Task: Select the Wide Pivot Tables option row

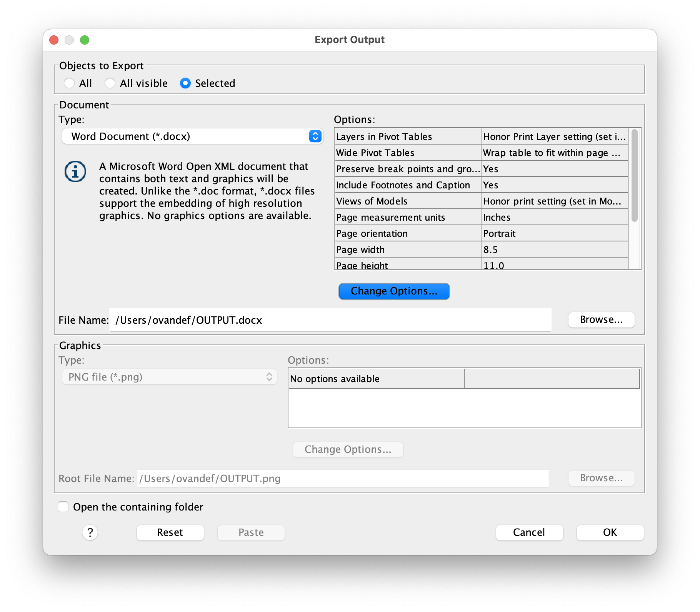Action: coord(481,153)
